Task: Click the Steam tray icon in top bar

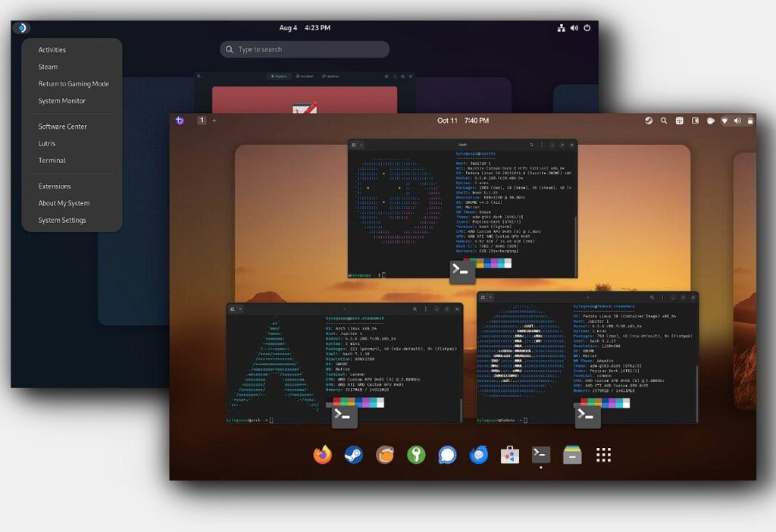Action: (649, 120)
